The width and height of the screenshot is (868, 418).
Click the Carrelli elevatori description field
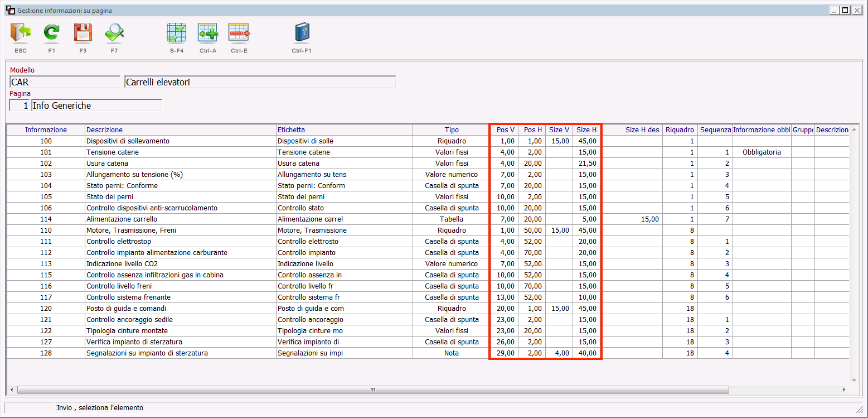pos(260,82)
